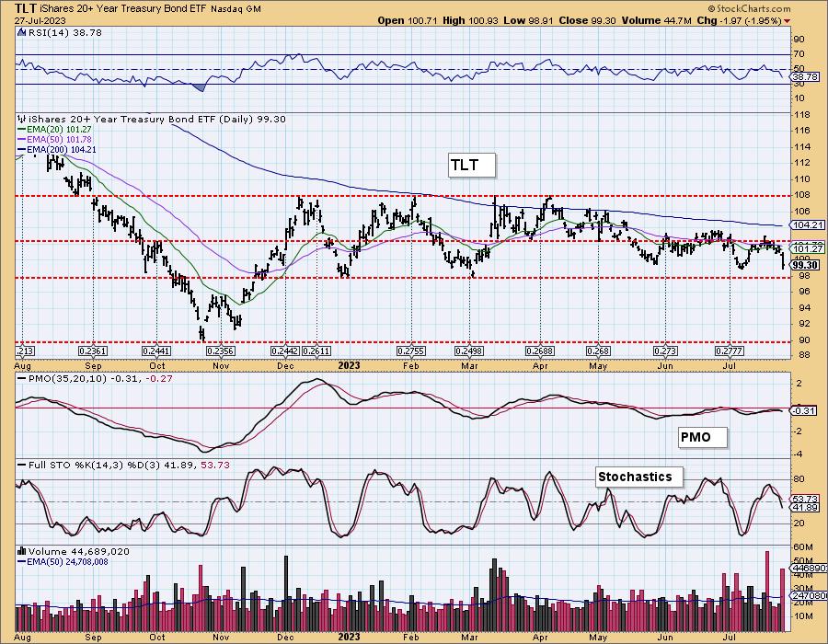Click the Close 99.30 header value
This screenshot has height=644, width=828.
pos(586,20)
